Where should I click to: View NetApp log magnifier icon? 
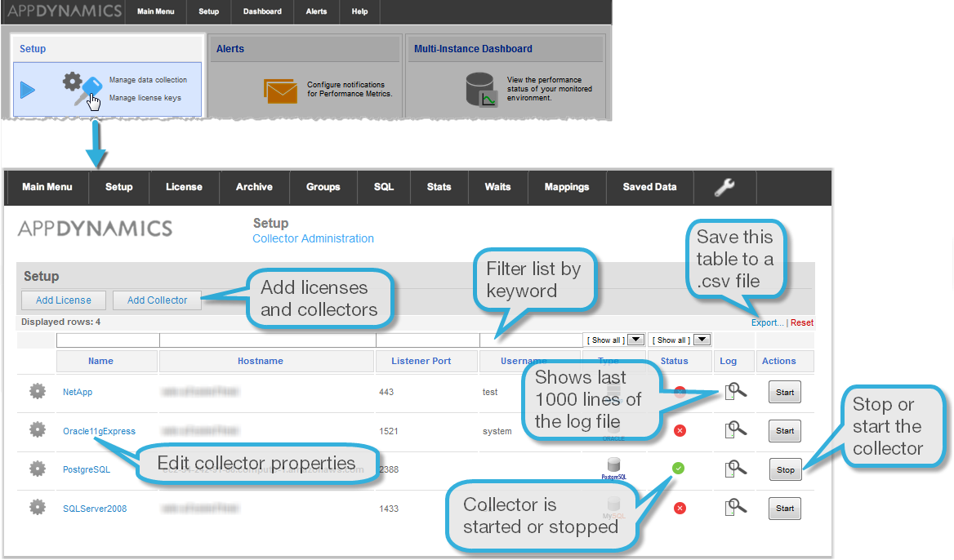click(736, 391)
